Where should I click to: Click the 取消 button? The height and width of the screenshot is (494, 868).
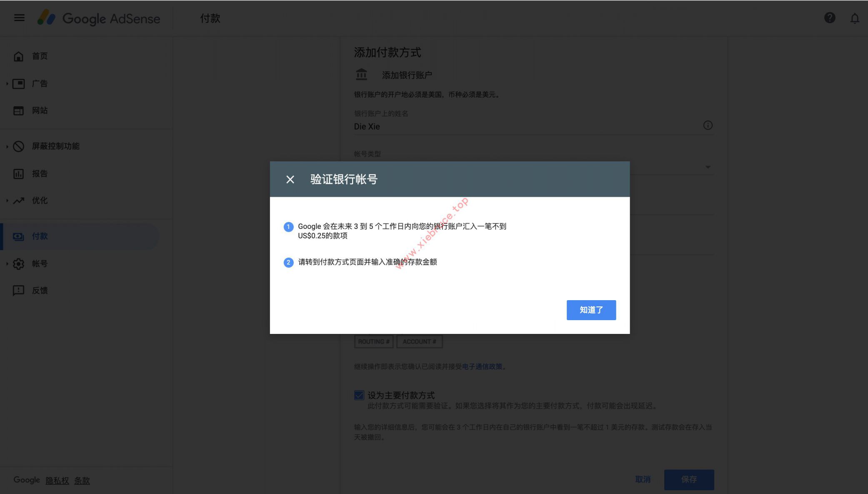tap(643, 480)
